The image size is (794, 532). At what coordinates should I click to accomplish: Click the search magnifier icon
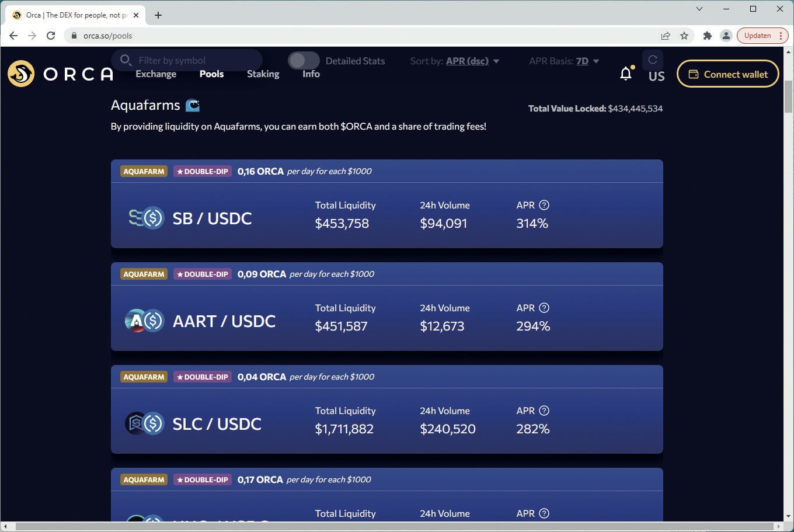point(126,60)
